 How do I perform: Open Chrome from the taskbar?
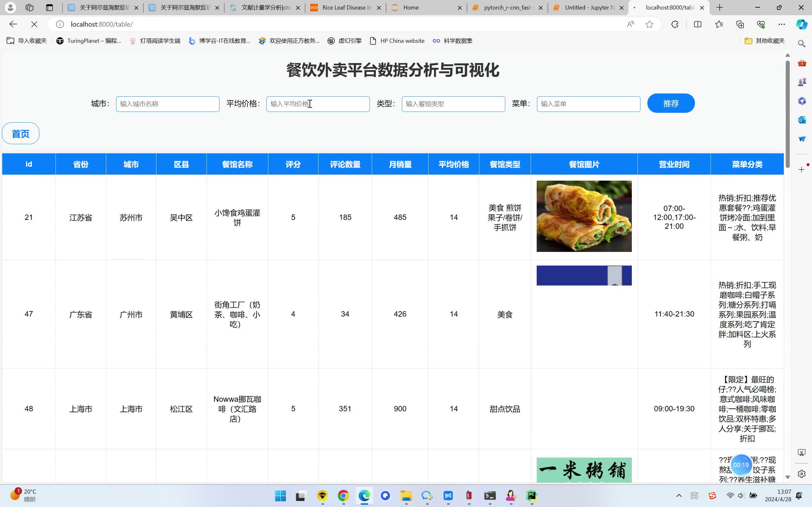pos(343,496)
